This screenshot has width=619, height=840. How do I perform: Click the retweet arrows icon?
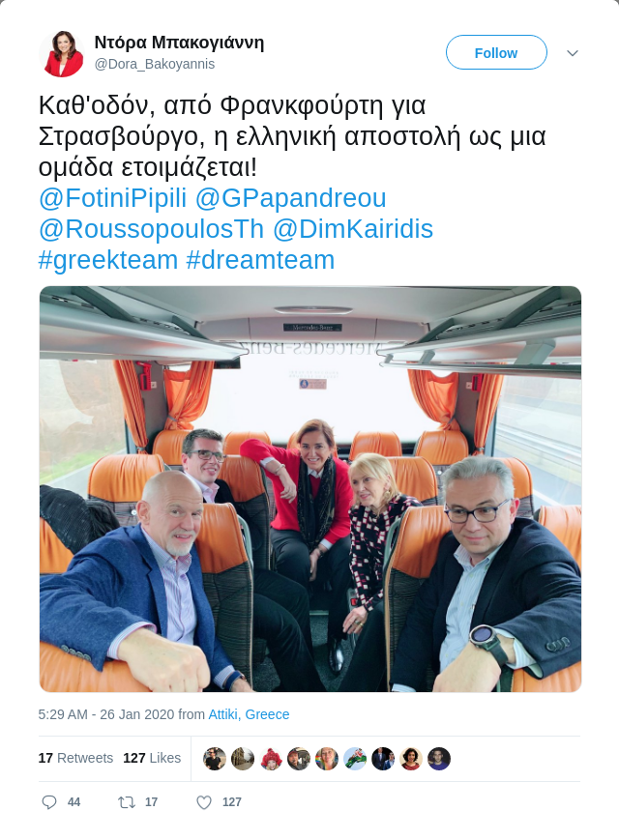127,802
